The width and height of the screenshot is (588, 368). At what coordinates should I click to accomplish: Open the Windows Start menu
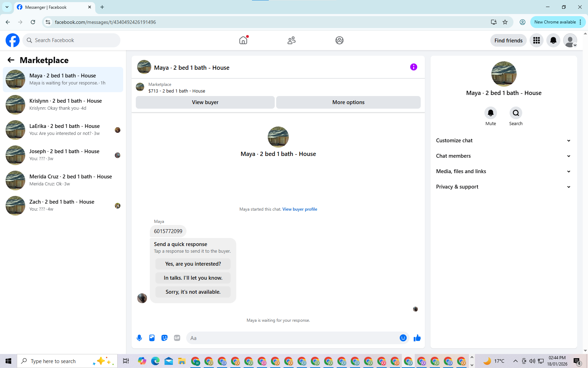click(x=8, y=361)
